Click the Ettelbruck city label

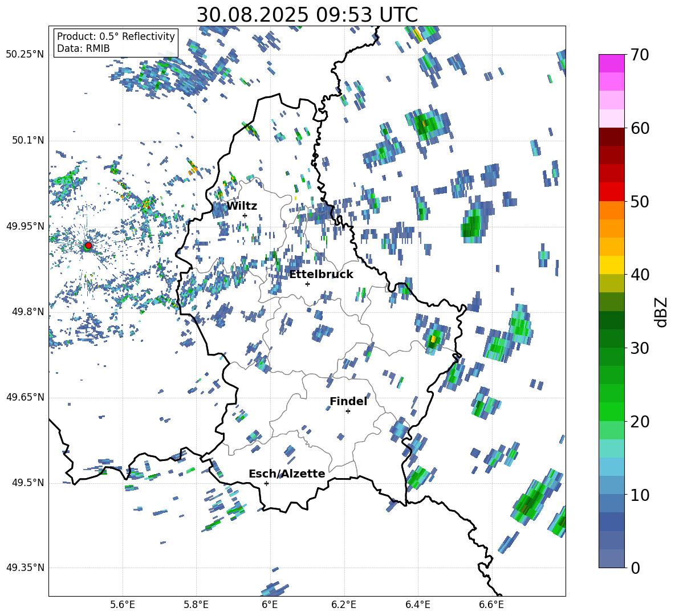tap(321, 274)
